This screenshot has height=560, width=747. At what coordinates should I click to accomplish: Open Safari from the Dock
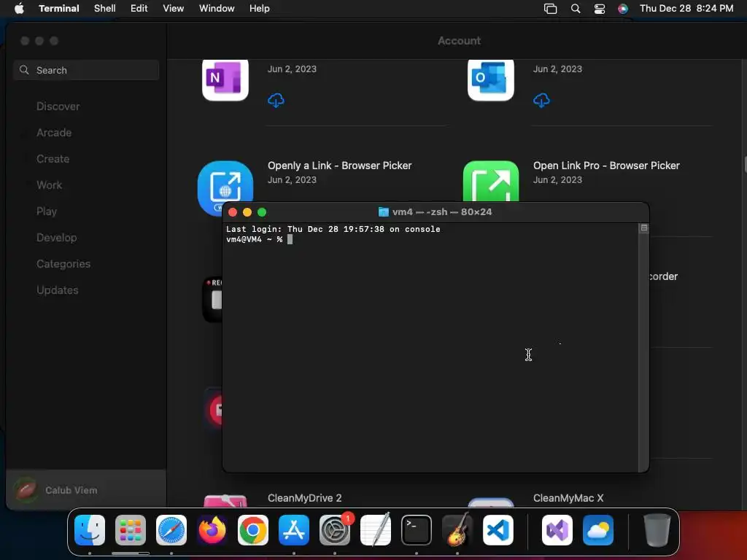(171, 530)
